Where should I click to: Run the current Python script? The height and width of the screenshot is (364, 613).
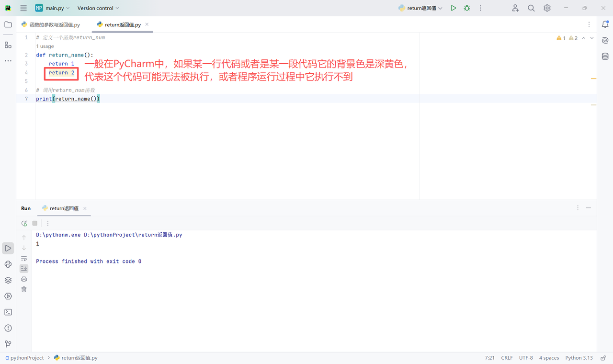[x=453, y=8]
